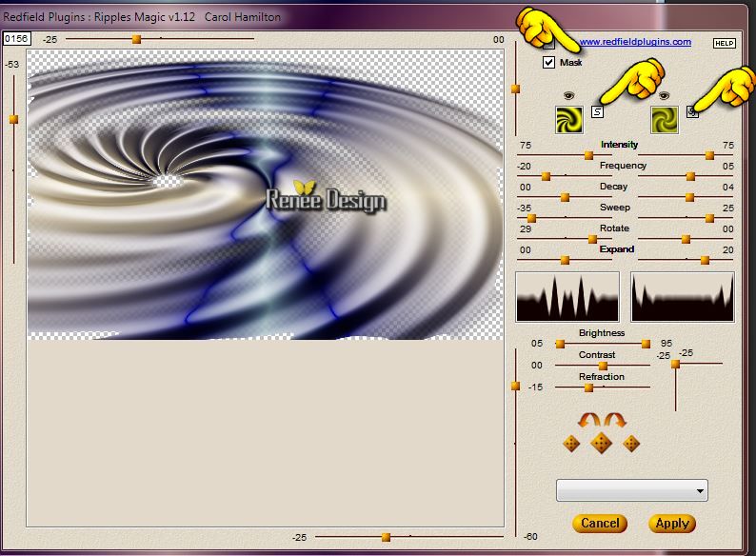
Task: Click the left vertical slider handle at -53
Action: 14,119
